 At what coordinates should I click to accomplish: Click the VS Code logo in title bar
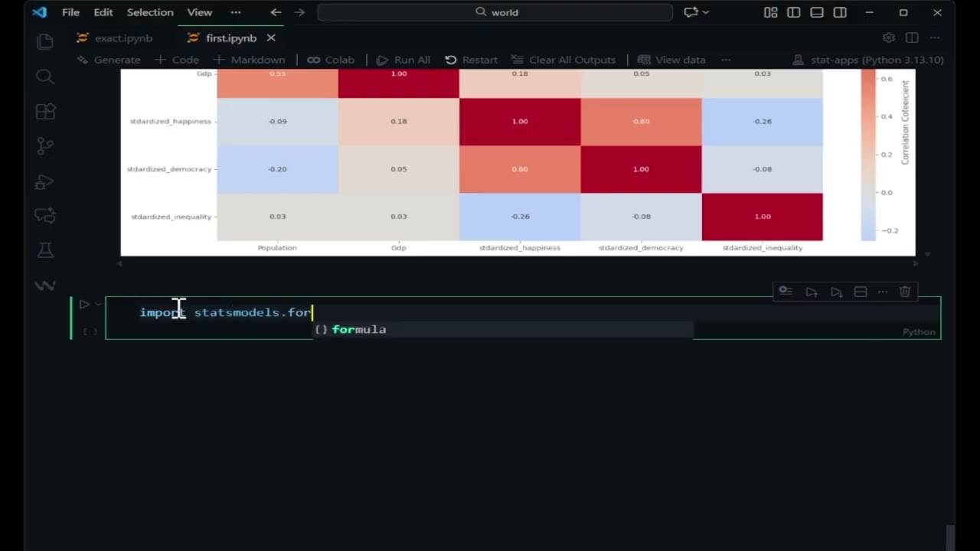click(x=40, y=12)
